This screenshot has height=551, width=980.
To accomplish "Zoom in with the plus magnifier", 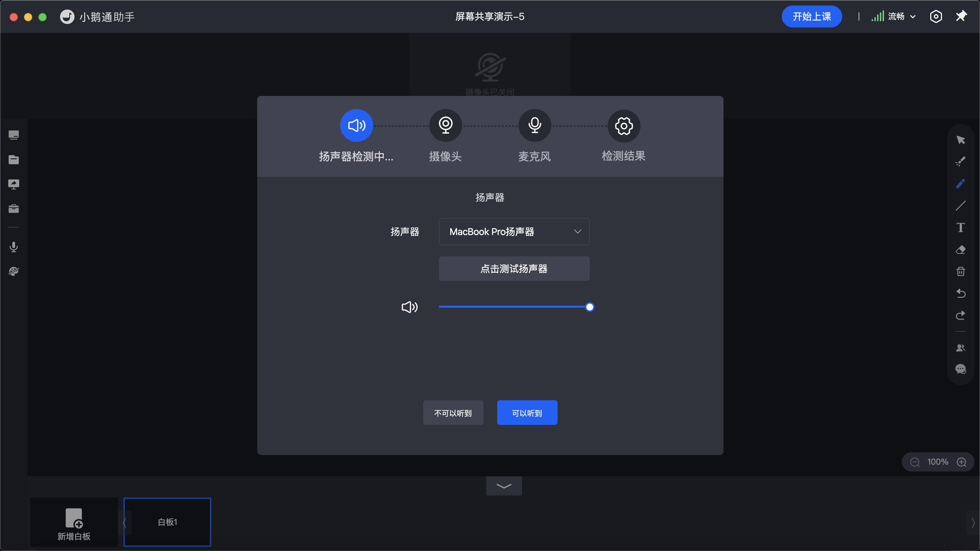I will pos(961,462).
